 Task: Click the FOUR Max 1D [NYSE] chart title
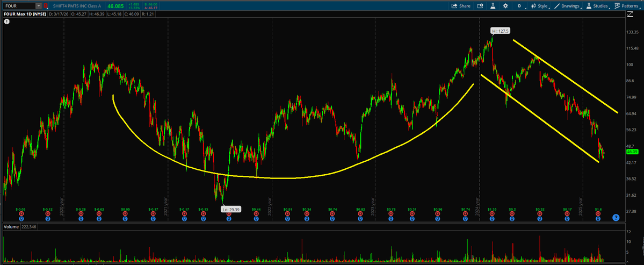(25, 15)
